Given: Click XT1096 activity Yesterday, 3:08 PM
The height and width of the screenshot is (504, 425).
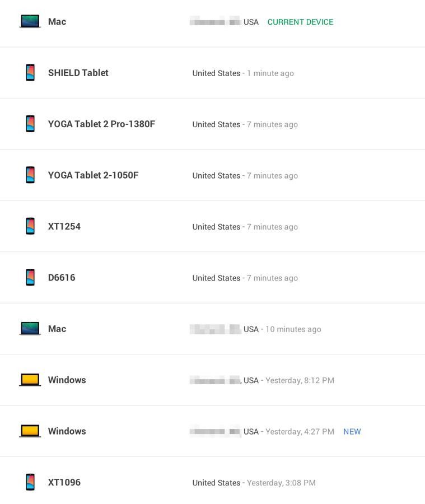Looking at the screenshot, I should (281, 483).
